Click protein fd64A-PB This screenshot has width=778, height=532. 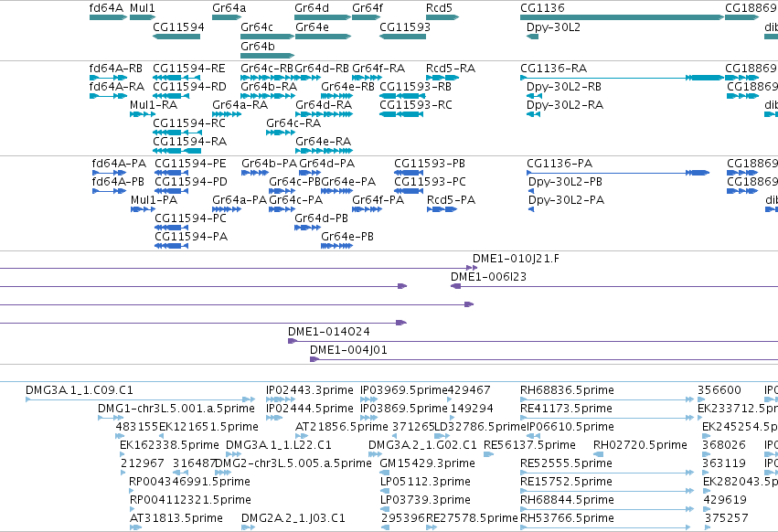click(118, 182)
